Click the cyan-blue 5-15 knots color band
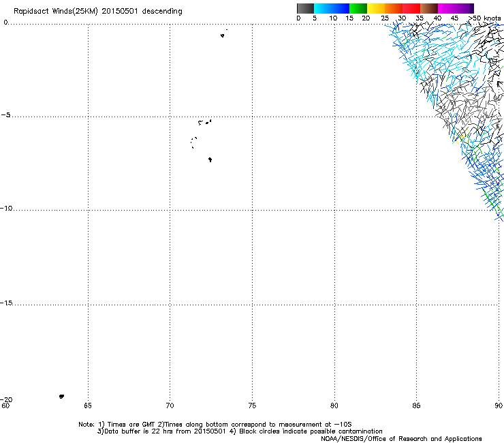Viewport: 504px width, 443px height. 332,8
